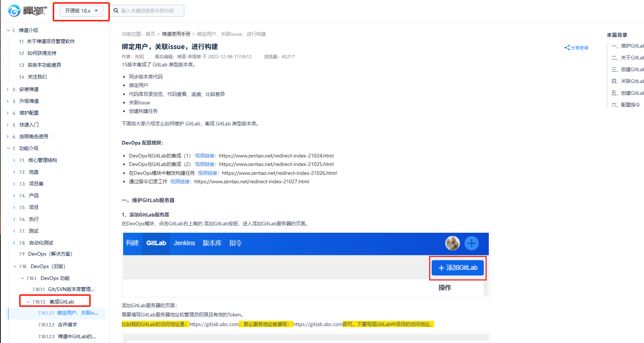Click the round plus icon in screenshot

[x=471, y=243]
